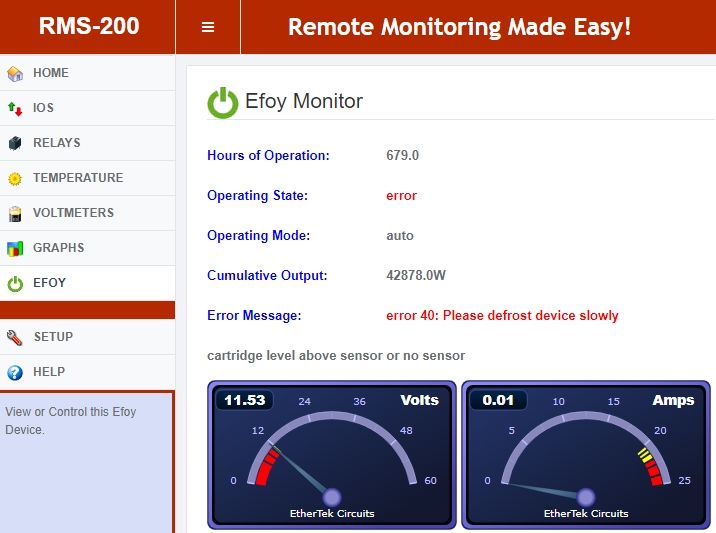This screenshot has height=533, width=716.
Task: Select GRAPHS in the sidebar
Action: pos(59,248)
